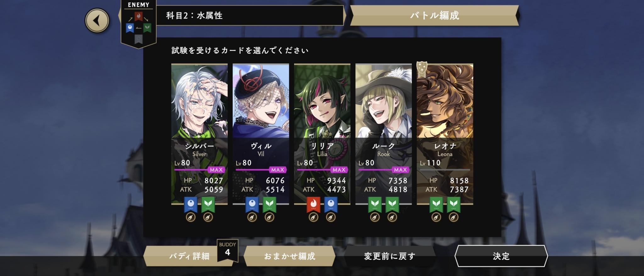Tap Lilia's blue water element icon
Screen dimensions: 644x276
pyautogui.click(x=330, y=205)
